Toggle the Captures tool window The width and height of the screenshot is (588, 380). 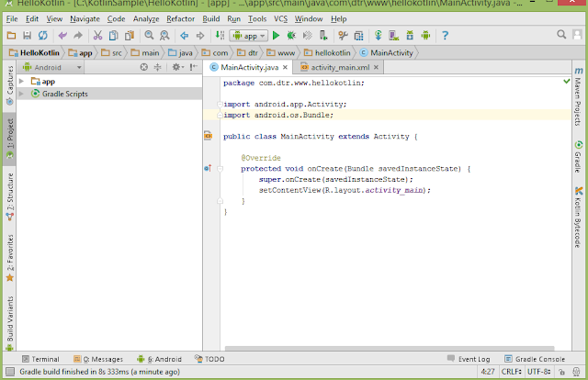10,85
